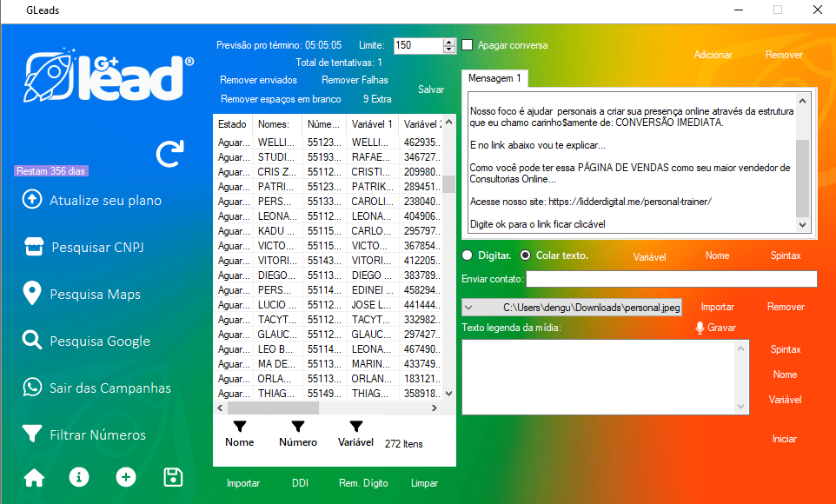Filter list by Nome funnel
This screenshot has width=836, height=504.
(240, 427)
